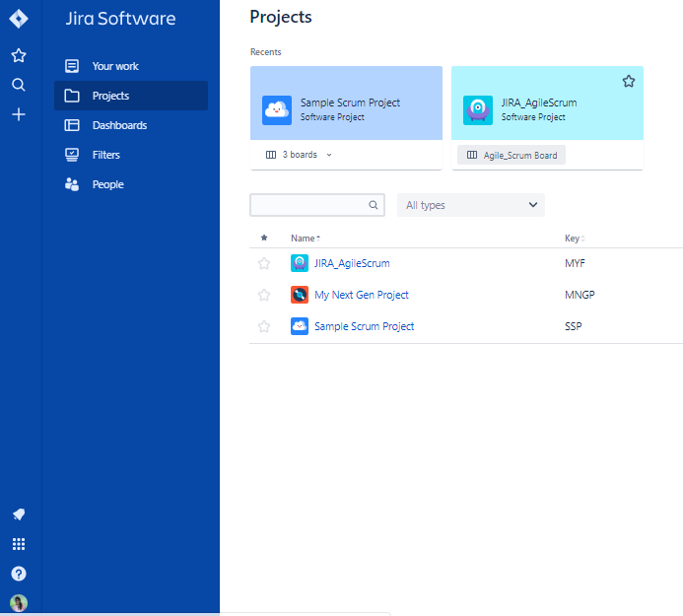Open search magnifier in global sidebar
Image resolution: width=683 pixels, height=616 pixels.
point(19,85)
